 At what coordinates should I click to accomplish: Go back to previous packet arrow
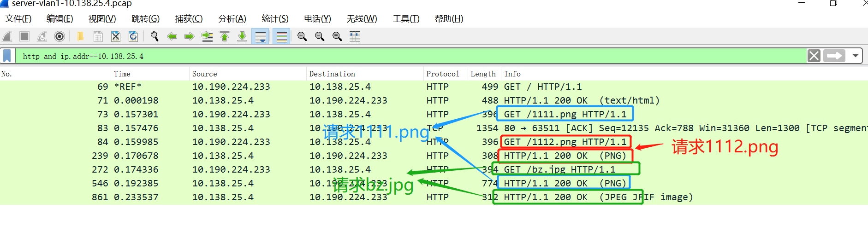click(x=172, y=36)
